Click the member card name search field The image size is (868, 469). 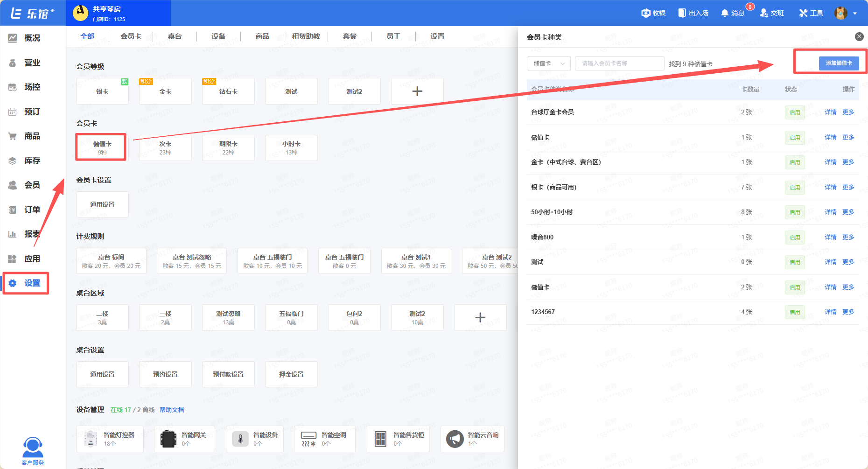coord(619,63)
